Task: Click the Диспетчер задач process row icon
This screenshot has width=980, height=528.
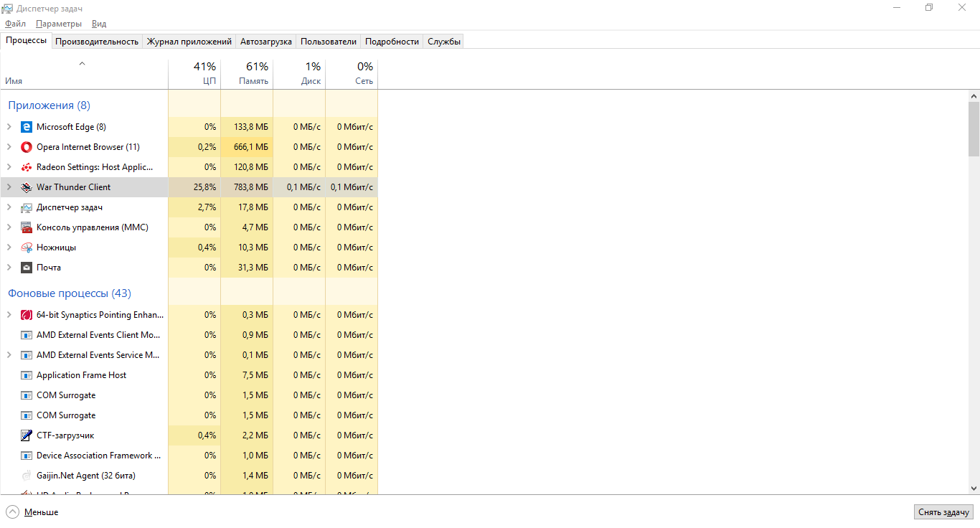Action: (27, 207)
